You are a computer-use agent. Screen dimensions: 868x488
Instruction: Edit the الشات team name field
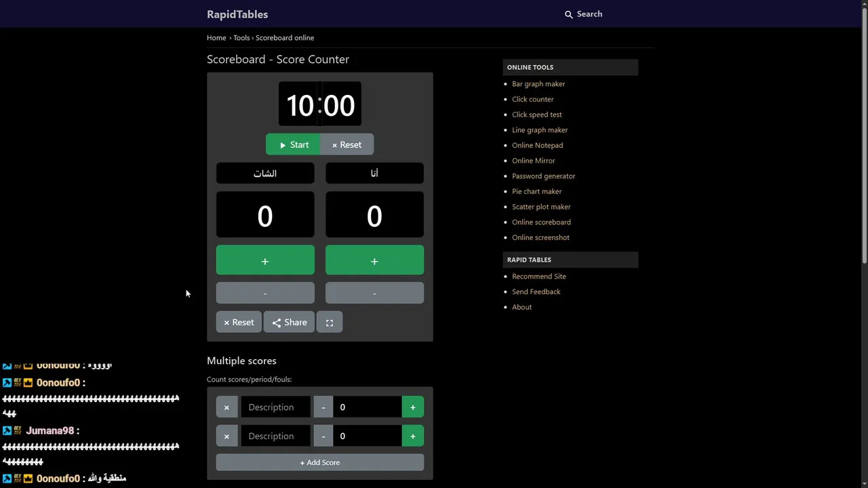point(265,173)
